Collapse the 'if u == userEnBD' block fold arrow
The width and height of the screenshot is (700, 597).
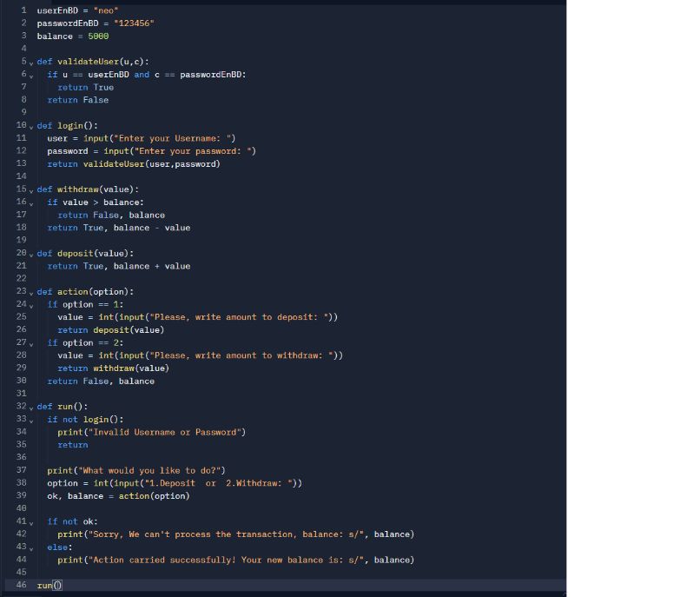[x=31, y=76]
